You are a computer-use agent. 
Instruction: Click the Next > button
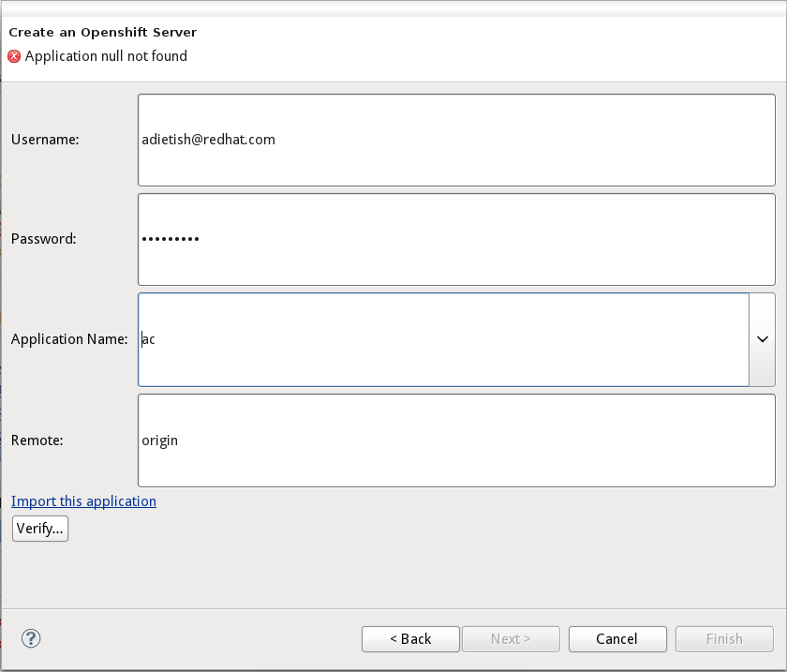[x=511, y=639]
